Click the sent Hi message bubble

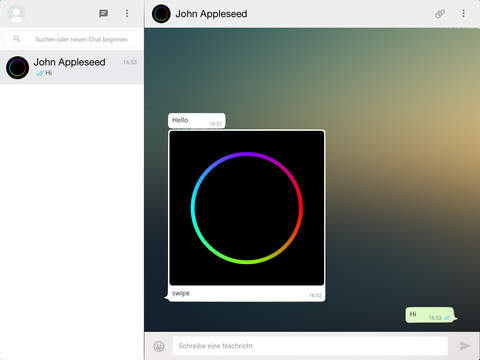[430, 315]
